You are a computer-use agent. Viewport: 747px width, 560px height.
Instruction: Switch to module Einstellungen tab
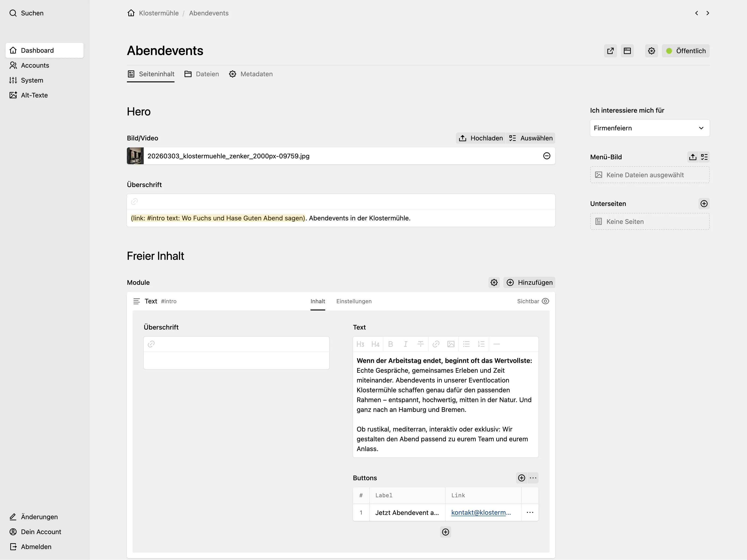(354, 301)
